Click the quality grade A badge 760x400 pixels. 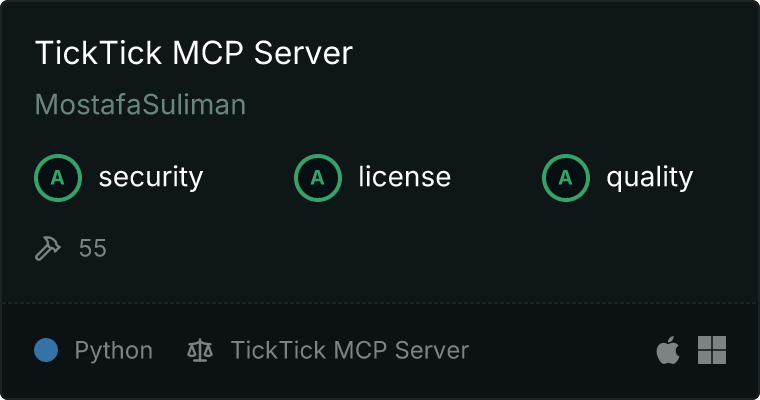[566, 178]
